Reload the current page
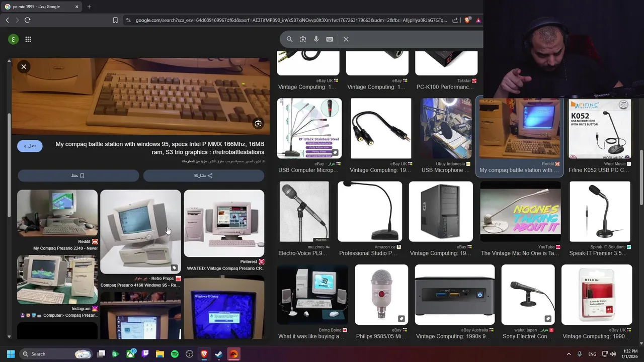The image size is (644, 362). click(x=27, y=20)
